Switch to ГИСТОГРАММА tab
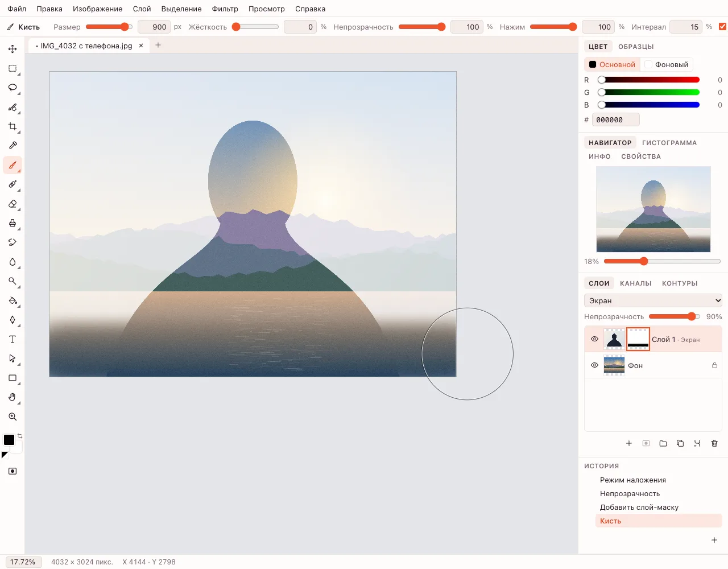 669,143
